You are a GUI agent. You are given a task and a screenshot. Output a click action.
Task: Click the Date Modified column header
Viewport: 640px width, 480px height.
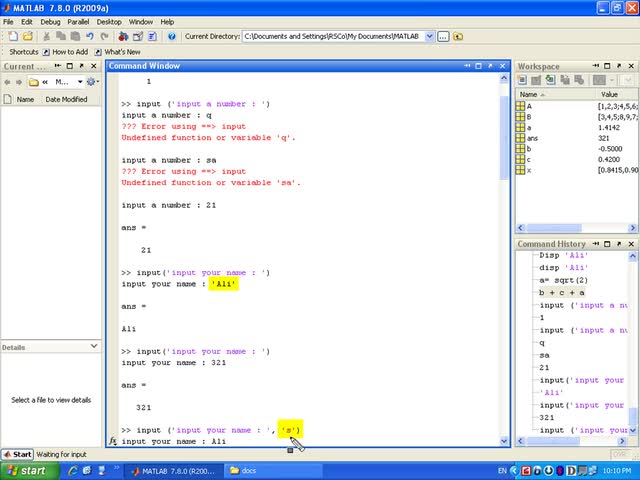coord(66,100)
